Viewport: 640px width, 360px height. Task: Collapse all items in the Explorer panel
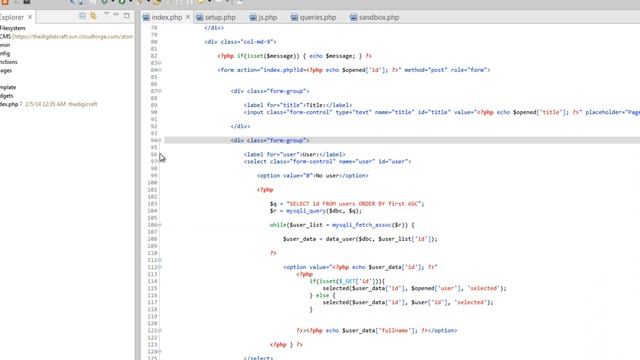[x=82, y=16]
